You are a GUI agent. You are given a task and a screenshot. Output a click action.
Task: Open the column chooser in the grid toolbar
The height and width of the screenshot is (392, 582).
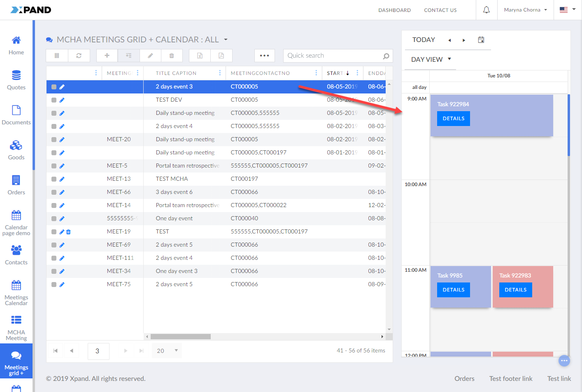[56, 55]
